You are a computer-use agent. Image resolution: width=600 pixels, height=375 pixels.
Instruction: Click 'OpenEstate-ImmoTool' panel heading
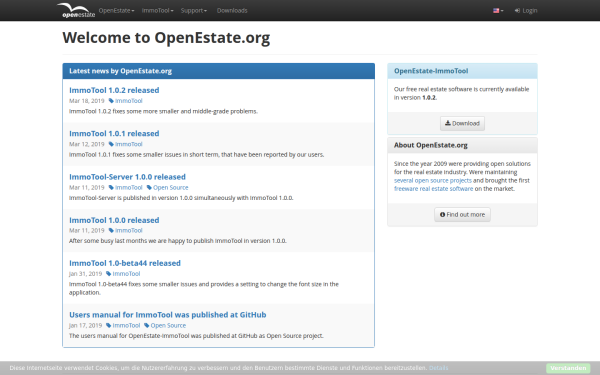[x=431, y=71]
